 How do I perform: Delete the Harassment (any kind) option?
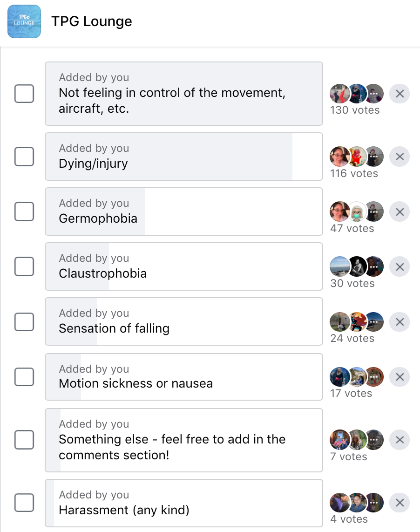point(399,503)
